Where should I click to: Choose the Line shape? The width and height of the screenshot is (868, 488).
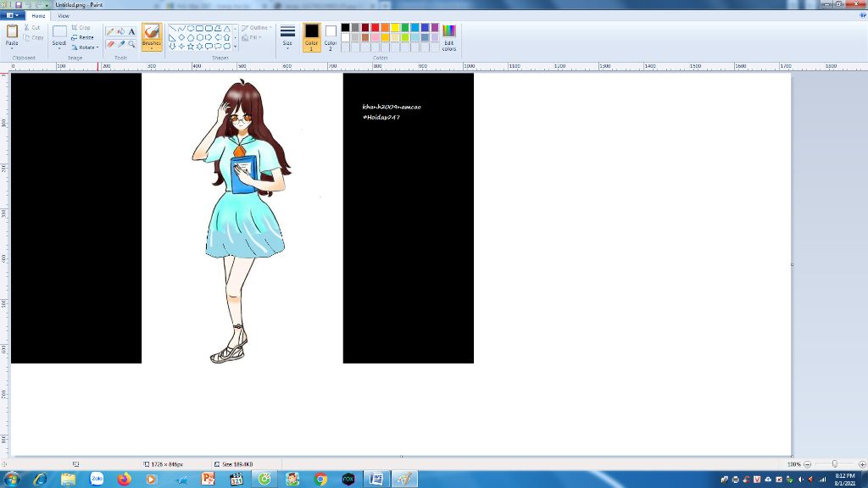[x=172, y=28]
